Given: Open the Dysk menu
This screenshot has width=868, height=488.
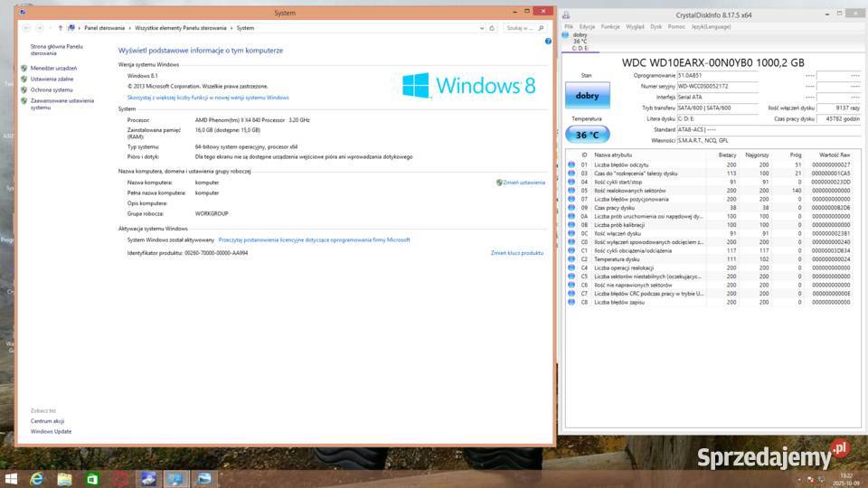Looking at the screenshot, I should [656, 26].
